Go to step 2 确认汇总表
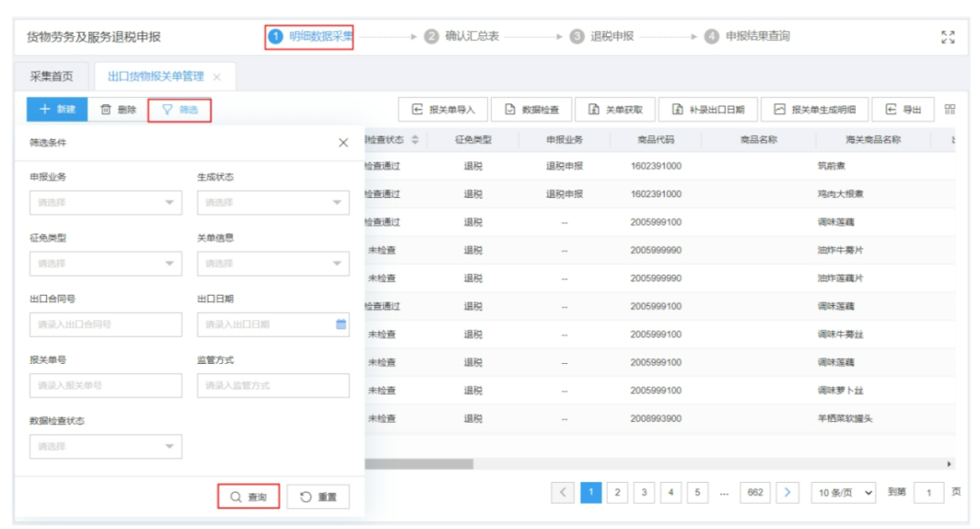The height and width of the screenshot is (529, 980). tap(462, 36)
